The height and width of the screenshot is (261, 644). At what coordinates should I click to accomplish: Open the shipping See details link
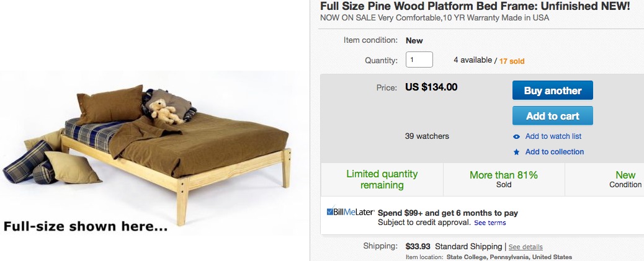tap(525, 247)
